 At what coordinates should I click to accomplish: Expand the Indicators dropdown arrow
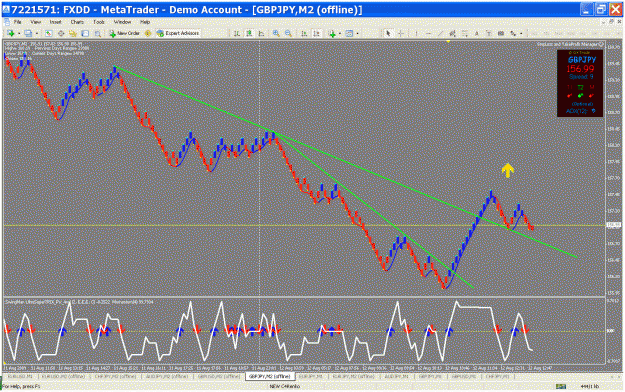(340, 33)
